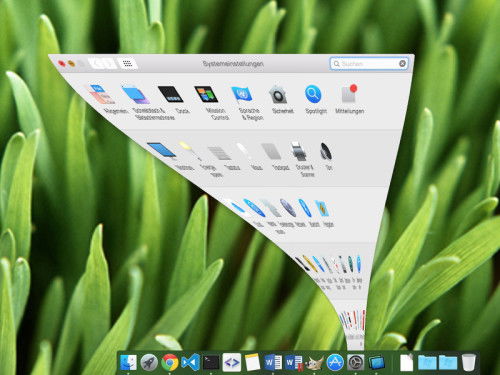Open the Mitteilungen preference pane

(x=349, y=94)
